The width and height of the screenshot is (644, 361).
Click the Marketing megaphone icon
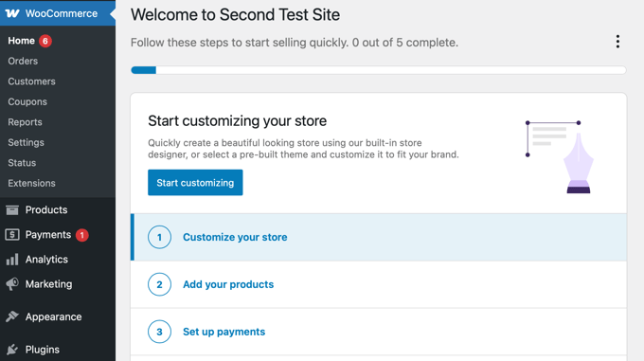pos(12,284)
